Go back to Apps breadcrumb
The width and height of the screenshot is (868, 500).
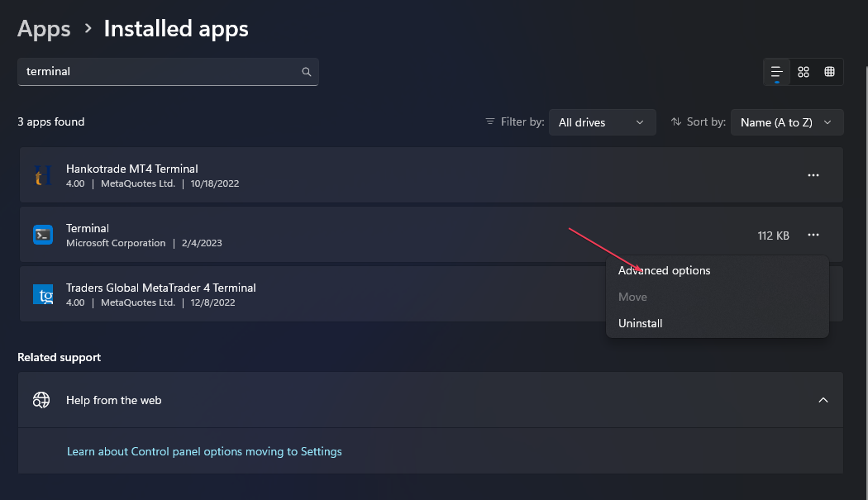click(x=44, y=29)
